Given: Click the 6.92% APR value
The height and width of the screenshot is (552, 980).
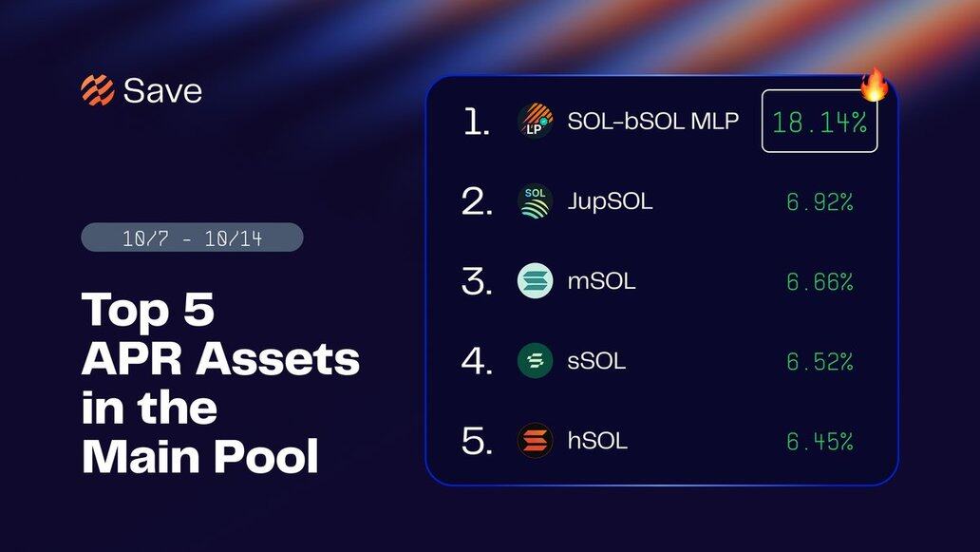Looking at the screenshot, I should [819, 201].
